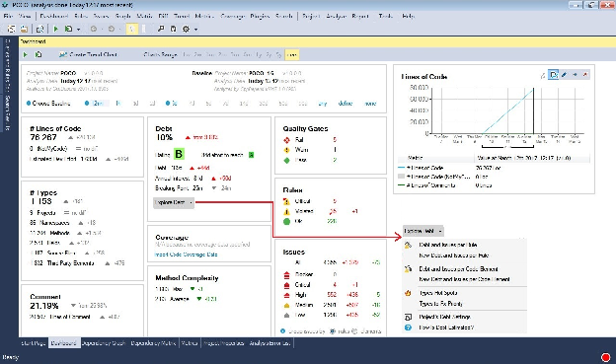Select the Choose Baseline radio option

(x=29, y=104)
